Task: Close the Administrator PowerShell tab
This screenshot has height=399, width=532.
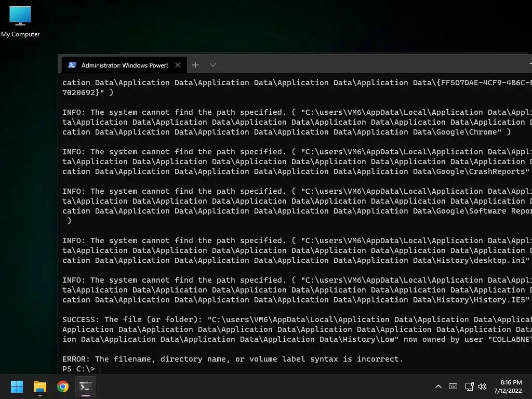Action: (178, 65)
